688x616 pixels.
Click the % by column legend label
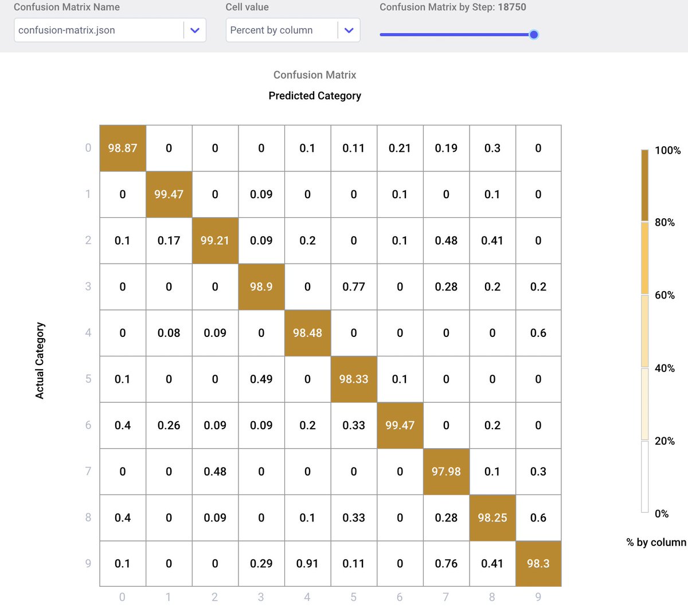click(655, 542)
